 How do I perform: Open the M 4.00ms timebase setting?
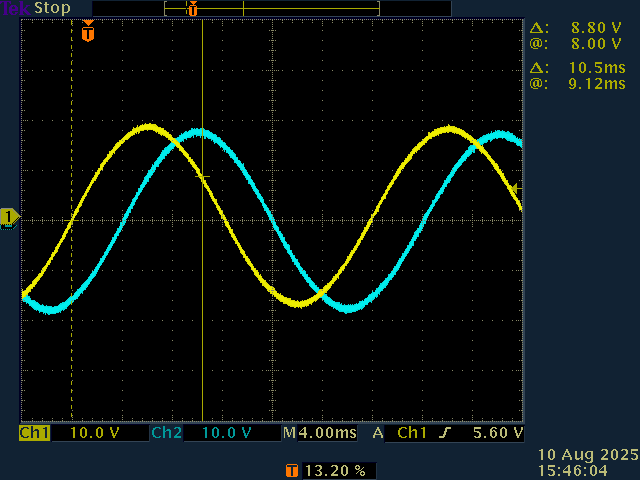[x=320, y=433]
